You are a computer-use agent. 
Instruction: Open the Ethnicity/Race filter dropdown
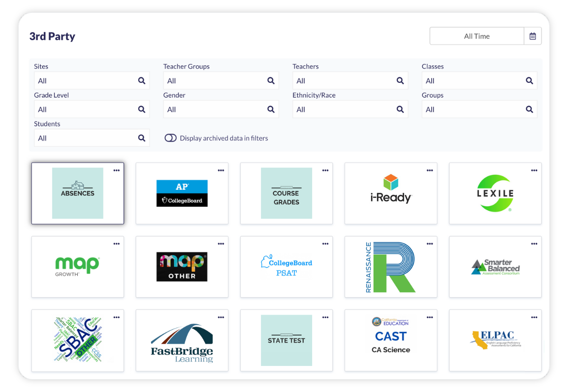[x=350, y=109]
